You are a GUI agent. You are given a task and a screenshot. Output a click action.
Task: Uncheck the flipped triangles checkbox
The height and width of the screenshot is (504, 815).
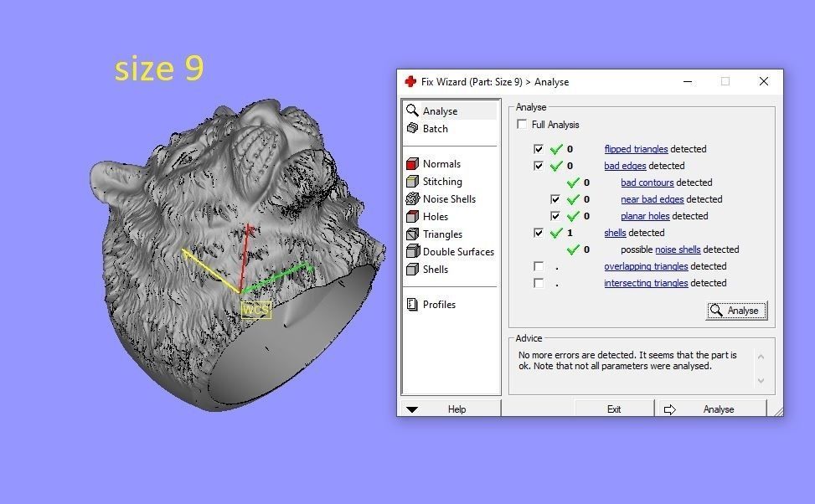pos(539,149)
